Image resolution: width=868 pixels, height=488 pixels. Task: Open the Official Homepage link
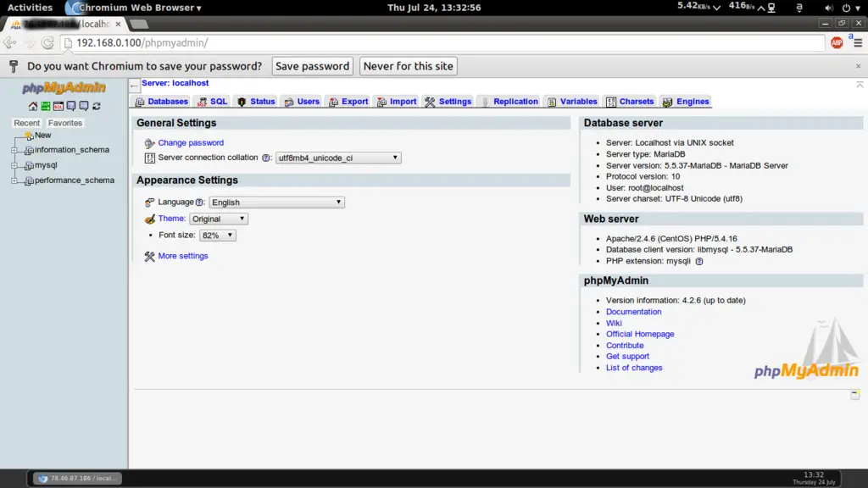tap(640, 335)
